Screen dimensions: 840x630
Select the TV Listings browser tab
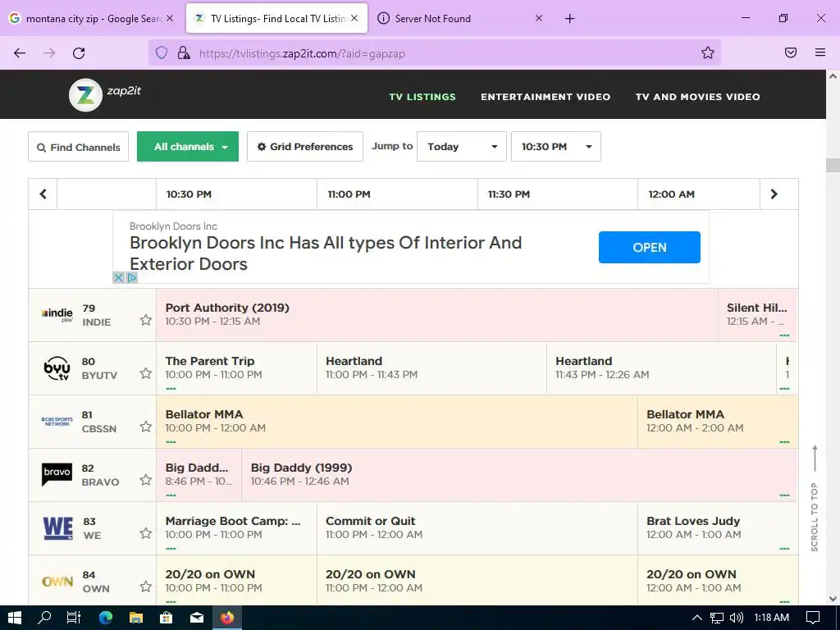coord(277,19)
